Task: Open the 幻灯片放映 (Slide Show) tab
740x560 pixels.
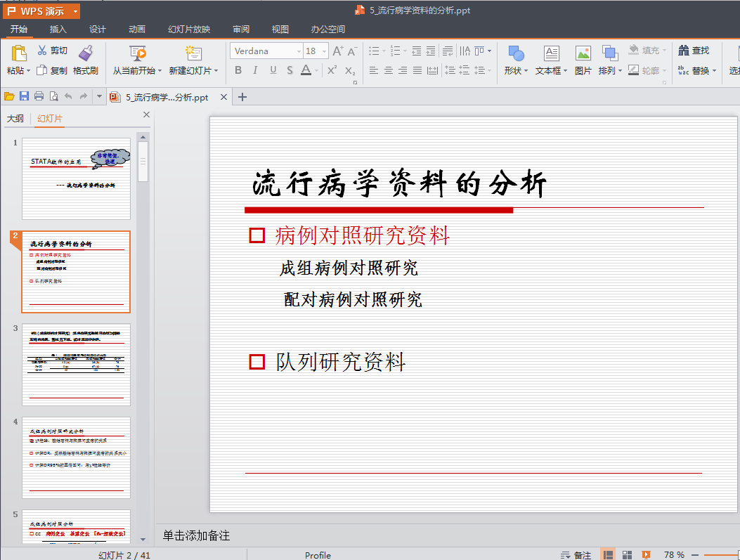Action: click(189, 30)
